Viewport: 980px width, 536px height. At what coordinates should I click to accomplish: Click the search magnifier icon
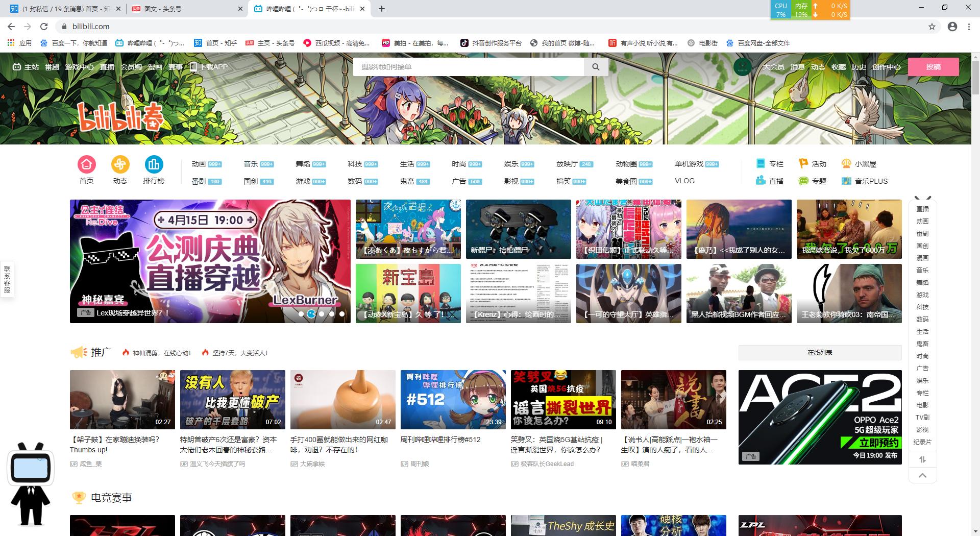pyautogui.click(x=596, y=67)
